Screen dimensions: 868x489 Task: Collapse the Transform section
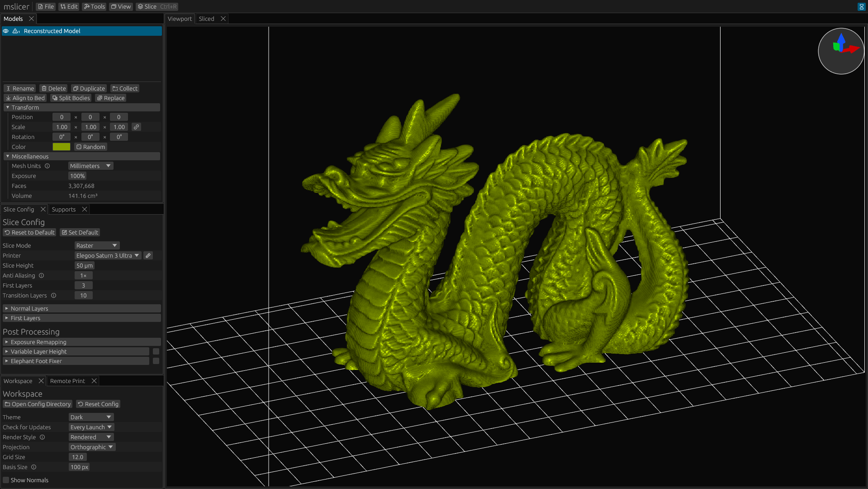pyautogui.click(x=82, y=108)
